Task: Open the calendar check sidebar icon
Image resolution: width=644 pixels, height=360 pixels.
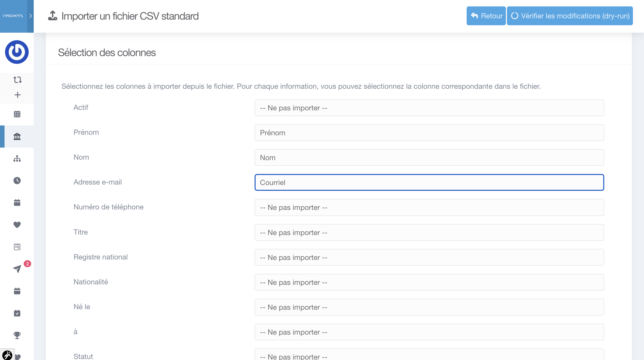Action: (x=17, y=313)
